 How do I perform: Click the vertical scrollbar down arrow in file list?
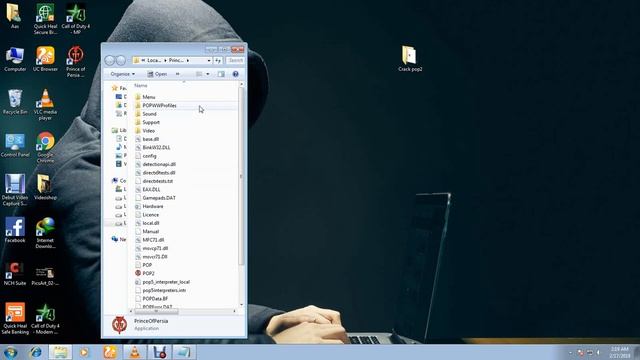[242, 305]
